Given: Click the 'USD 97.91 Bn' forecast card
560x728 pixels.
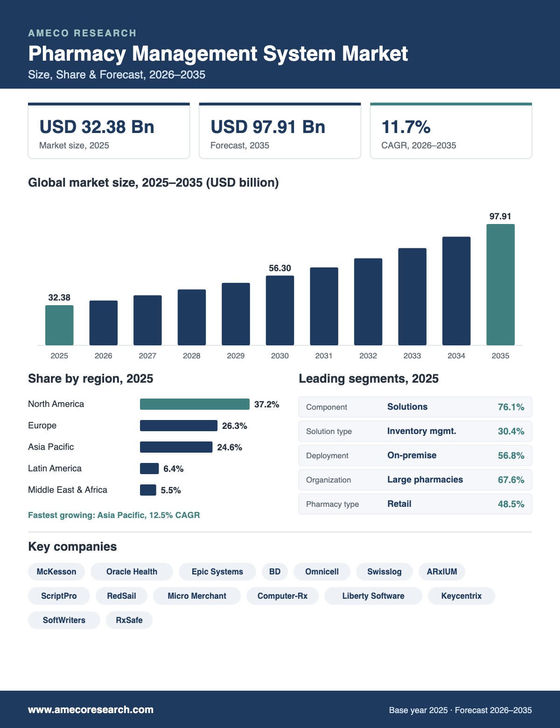Looking at the screenshot, I should pos(280,131).
